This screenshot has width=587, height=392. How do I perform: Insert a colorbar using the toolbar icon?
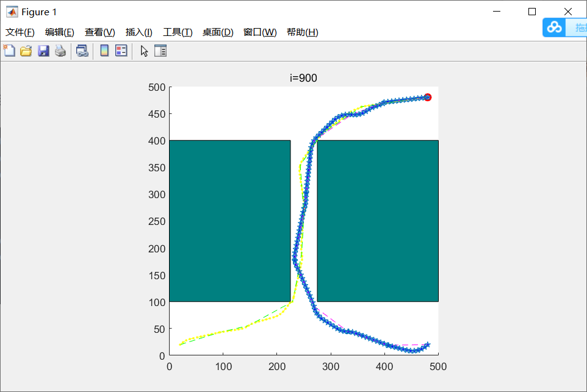tap(104, 51)
